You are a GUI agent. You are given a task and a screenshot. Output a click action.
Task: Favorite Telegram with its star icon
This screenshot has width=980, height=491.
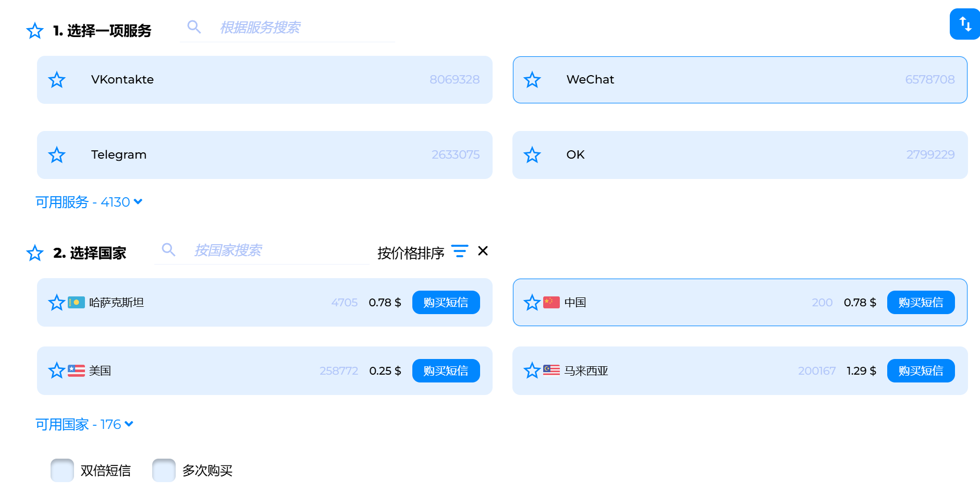pyautogui.click(x=57, y=155)
